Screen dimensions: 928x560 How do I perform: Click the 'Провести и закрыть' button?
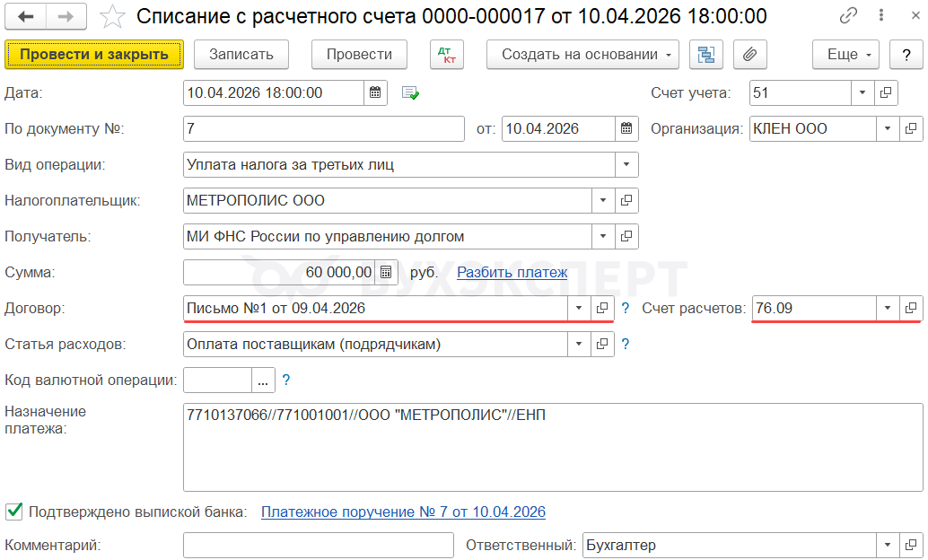[94, 55]
